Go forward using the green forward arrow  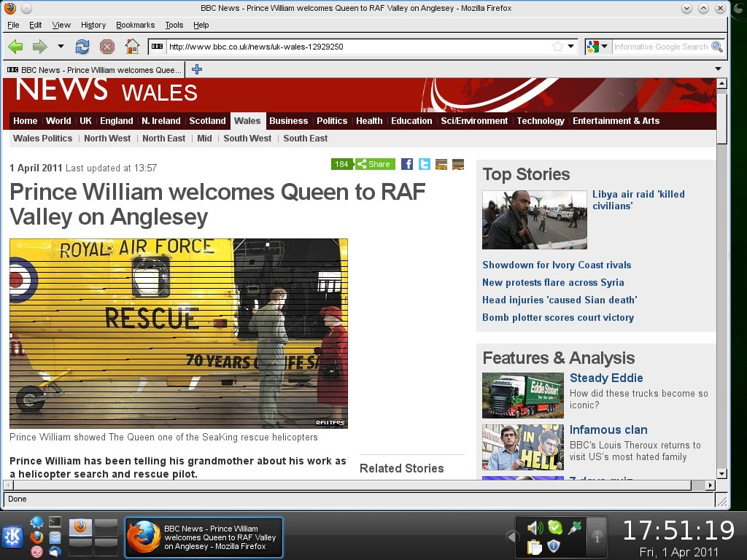tap(39, 47)
